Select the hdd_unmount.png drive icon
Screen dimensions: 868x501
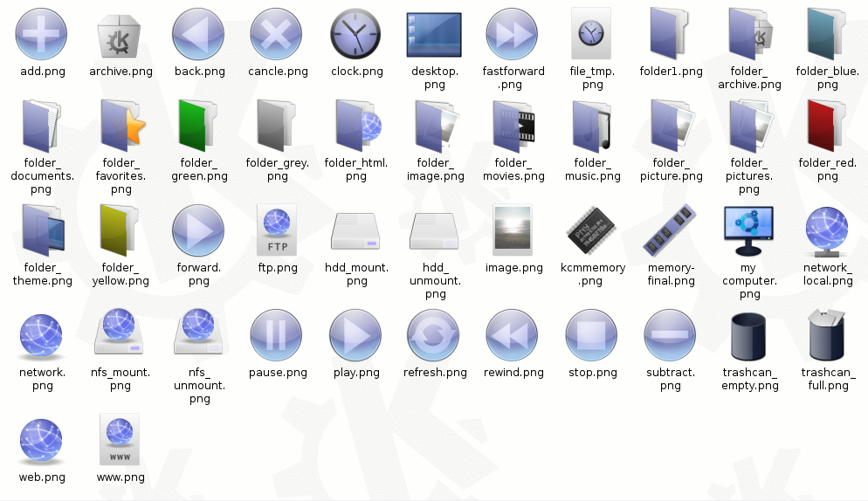434,231
